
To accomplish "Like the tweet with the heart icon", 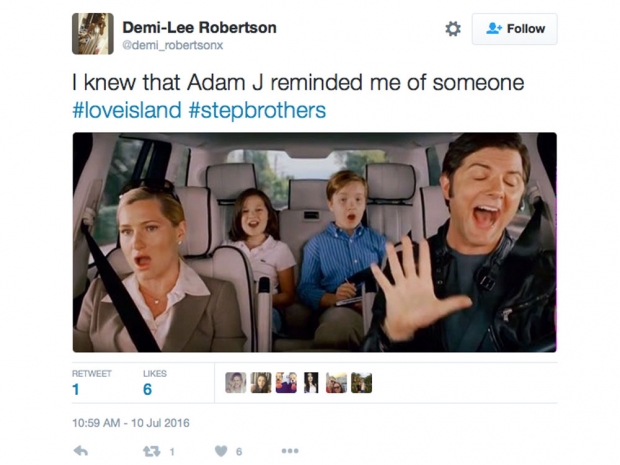I will pyautogui.click(x=221, y=451).
